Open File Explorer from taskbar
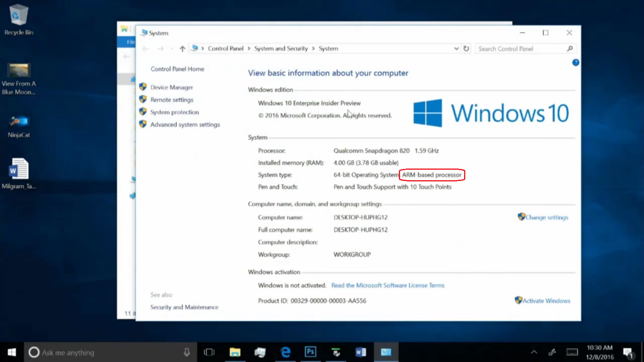The height and width of the screenshot is (362, 644). tap(235, 352)
